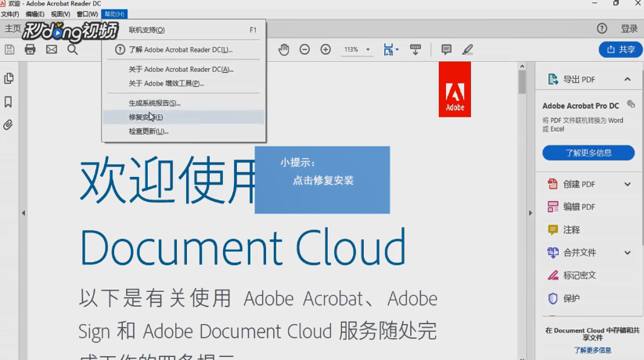Open the 视图(V) menu
The image size is (644, 360).
point(60,14)
